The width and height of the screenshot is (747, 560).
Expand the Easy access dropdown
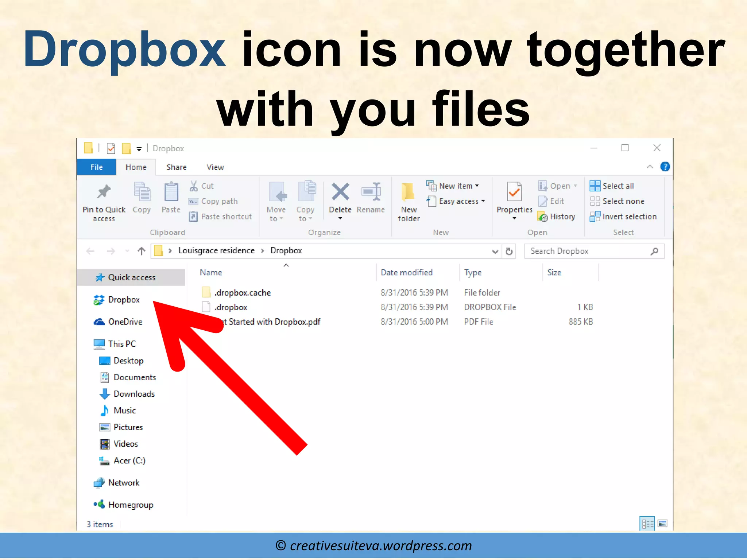pos(483,201)
